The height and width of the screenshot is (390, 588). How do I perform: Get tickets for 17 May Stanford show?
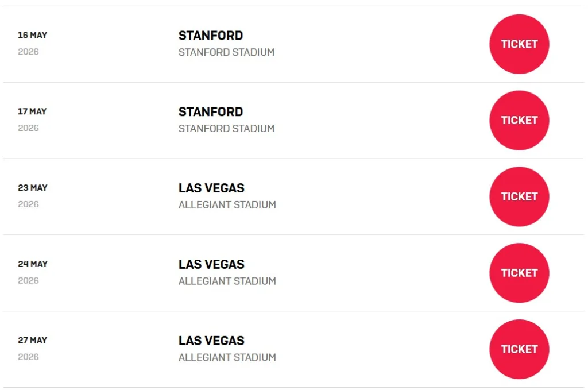click(x=519, y=121)
